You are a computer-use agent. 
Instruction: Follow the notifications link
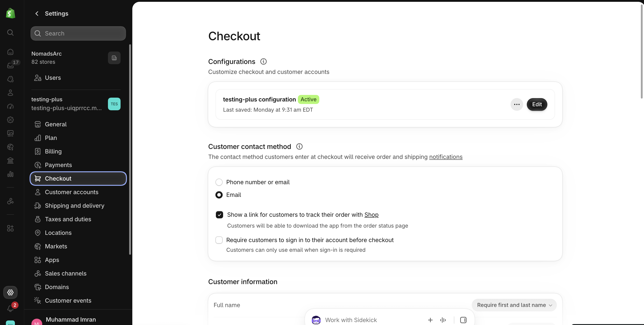pos(446,157)
